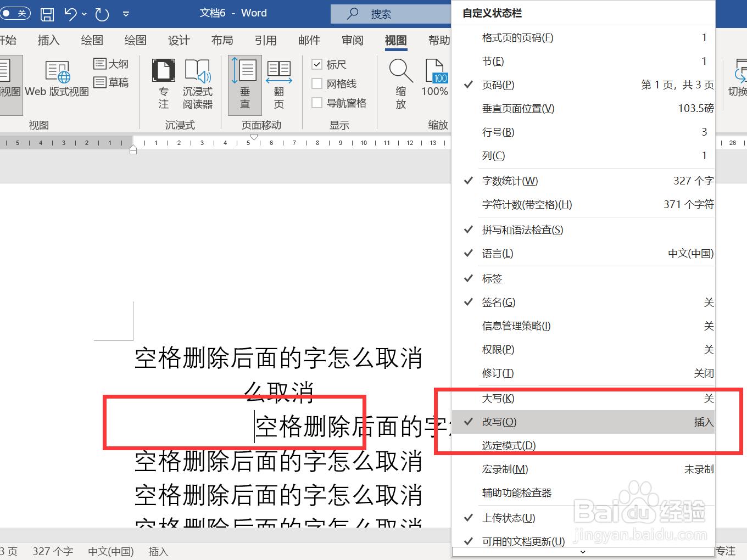Enable the Navigation Pane checkbox
This screenshot has width=747, height=560.
(x=317, y=103)
